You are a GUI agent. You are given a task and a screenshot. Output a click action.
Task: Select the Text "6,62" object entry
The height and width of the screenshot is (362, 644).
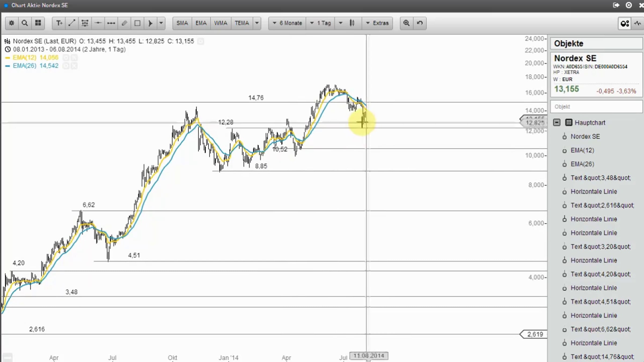601,329
